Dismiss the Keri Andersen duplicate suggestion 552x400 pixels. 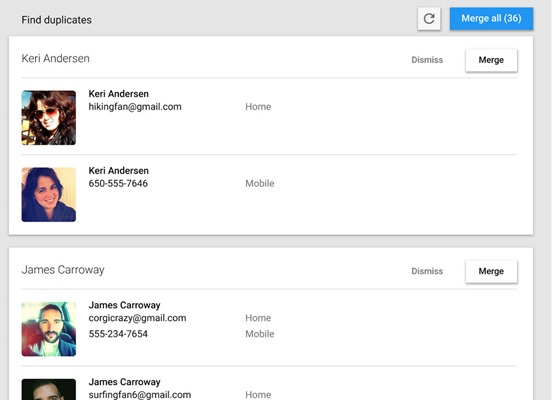pyautogui.click(x=427, y=60)
